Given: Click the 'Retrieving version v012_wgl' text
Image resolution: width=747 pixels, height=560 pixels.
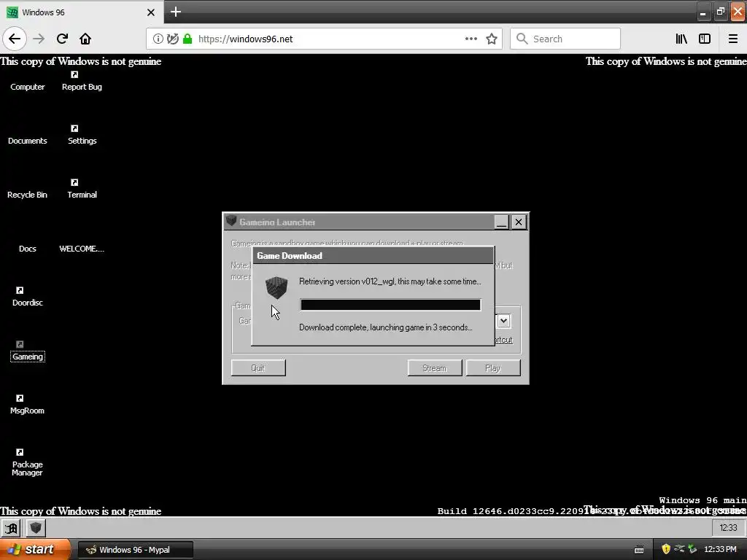Looking at the screenshot, I should point(390,281).
